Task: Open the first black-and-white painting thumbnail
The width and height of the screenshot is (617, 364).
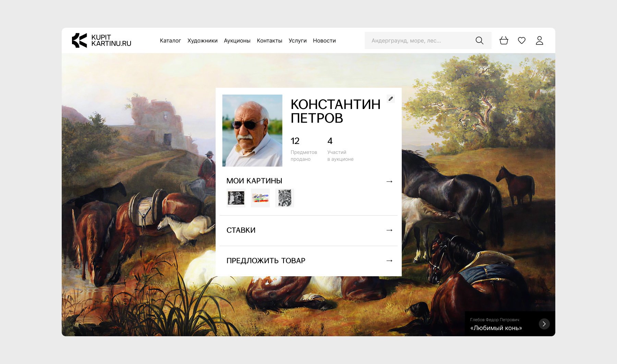Action: (x=236, y=198)
